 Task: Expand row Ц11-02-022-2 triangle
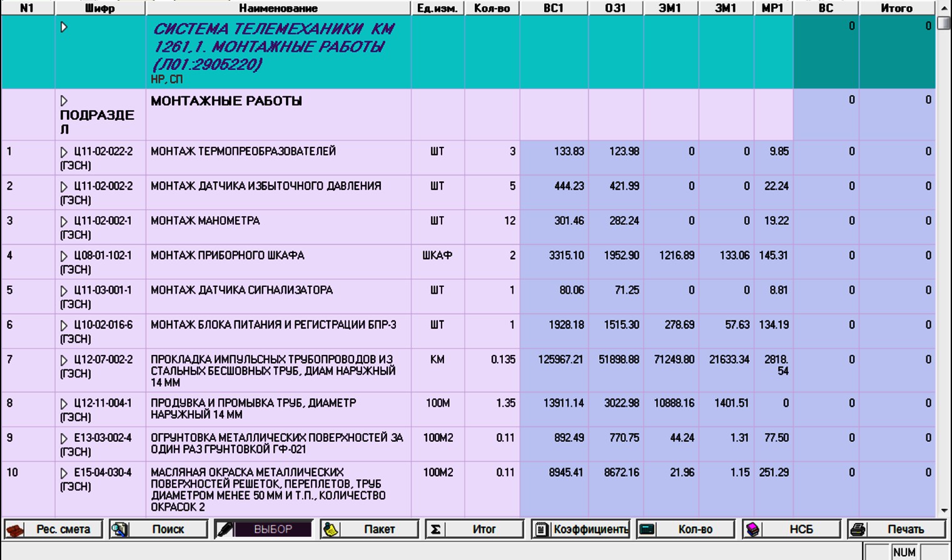pos(64,152)
